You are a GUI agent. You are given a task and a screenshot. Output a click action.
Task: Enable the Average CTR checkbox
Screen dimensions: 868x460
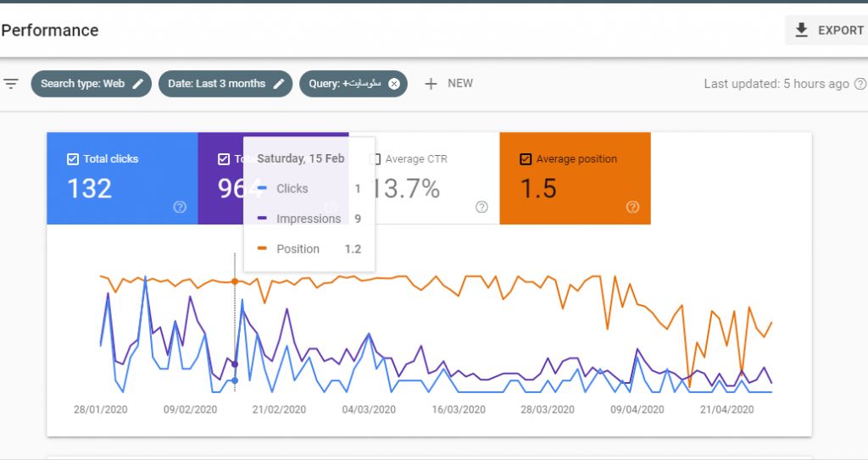(375, 159)
